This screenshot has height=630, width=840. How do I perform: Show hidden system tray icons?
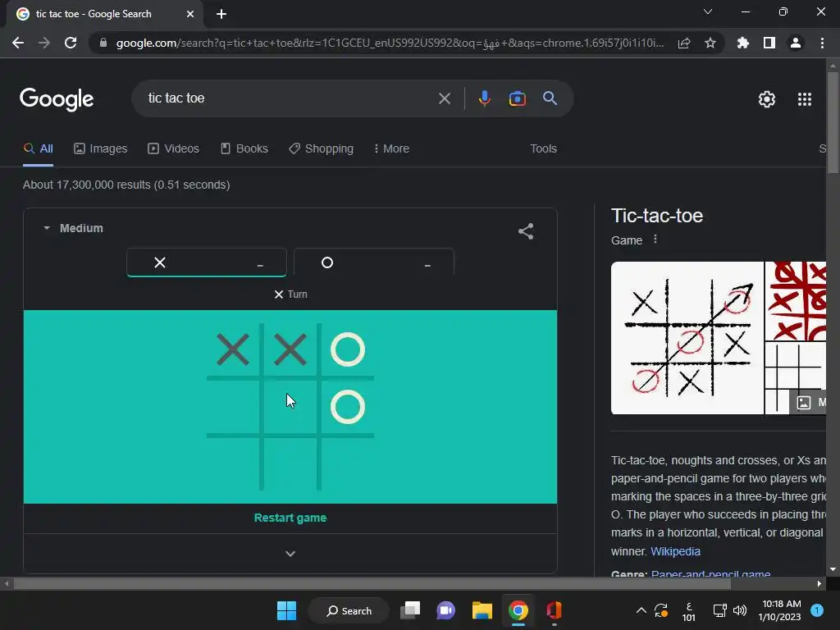pyautogui.click(x=641, y=610)
